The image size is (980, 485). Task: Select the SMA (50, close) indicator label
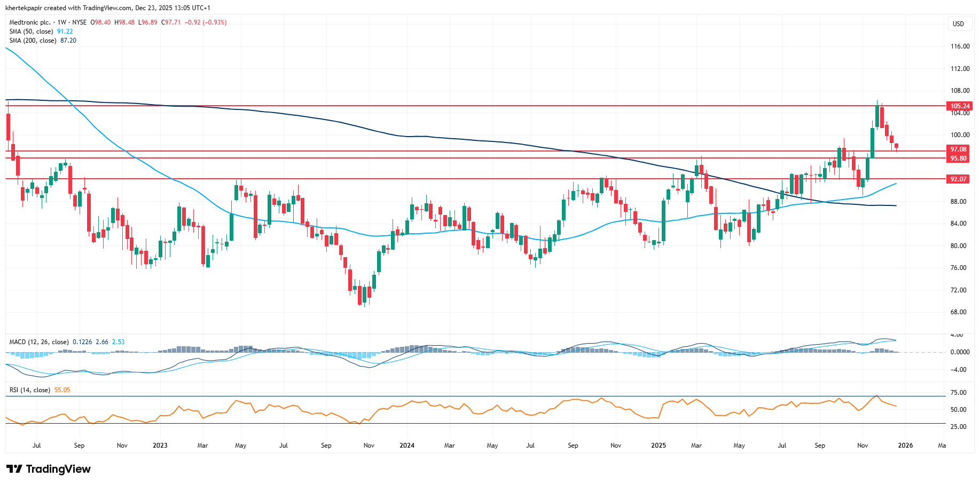31,31
